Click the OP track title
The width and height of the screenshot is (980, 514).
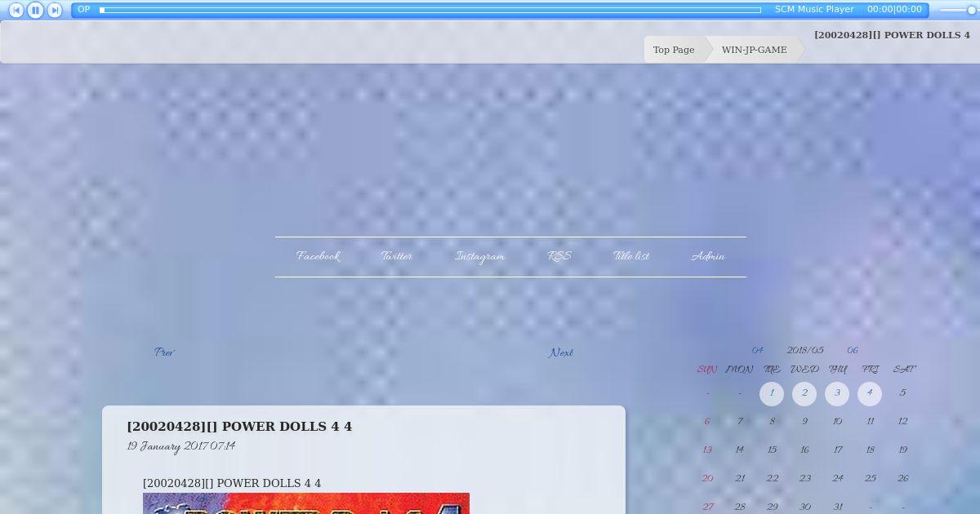tap(83, 10)
